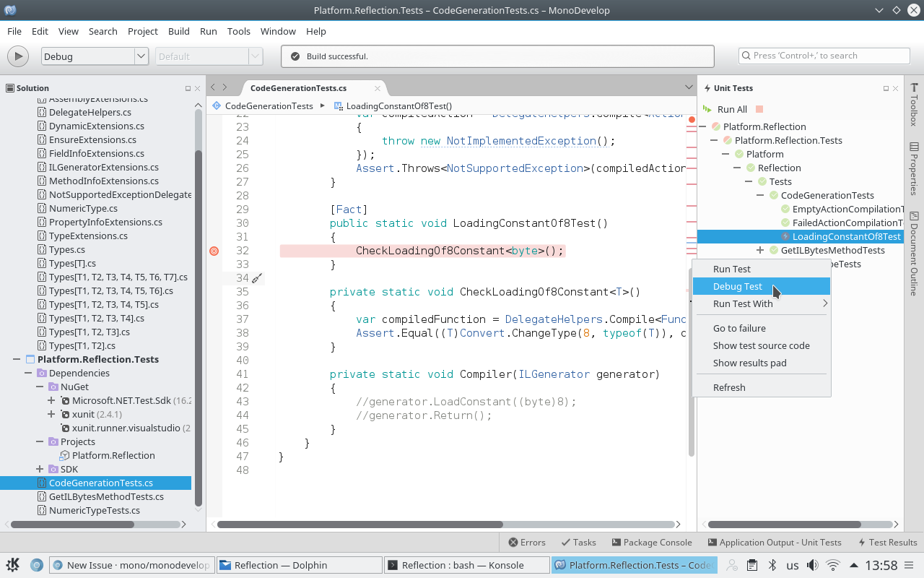
Task: Open the Test Results pad
Action: pyautogui.click(x=887, y=542)
